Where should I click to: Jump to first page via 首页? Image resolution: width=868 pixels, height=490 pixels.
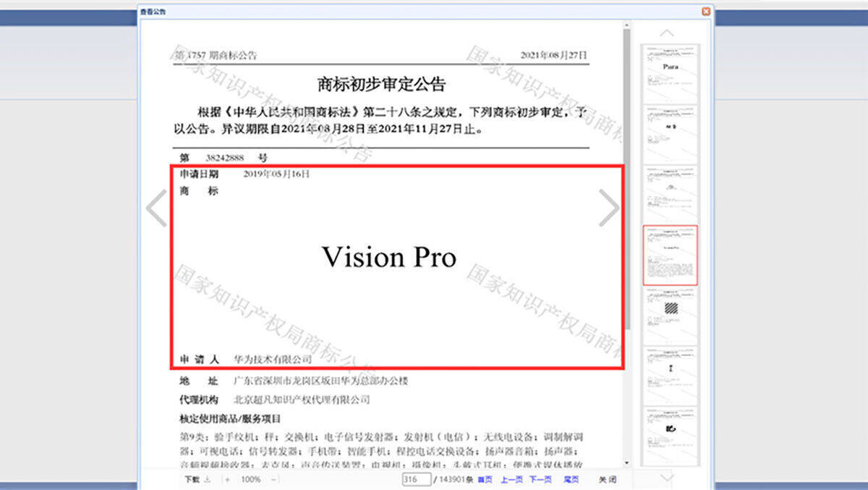(x=485, y=479)
